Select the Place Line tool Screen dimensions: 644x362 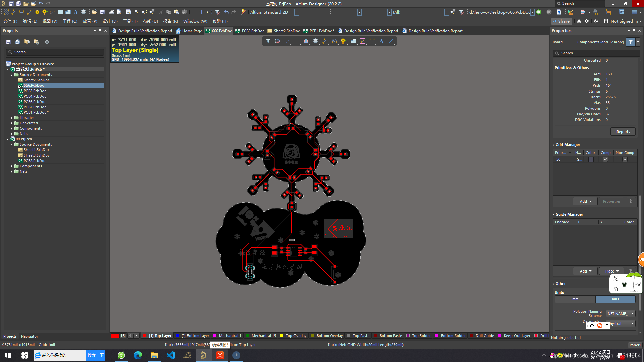pyautogui.click(x=391, y=41)
